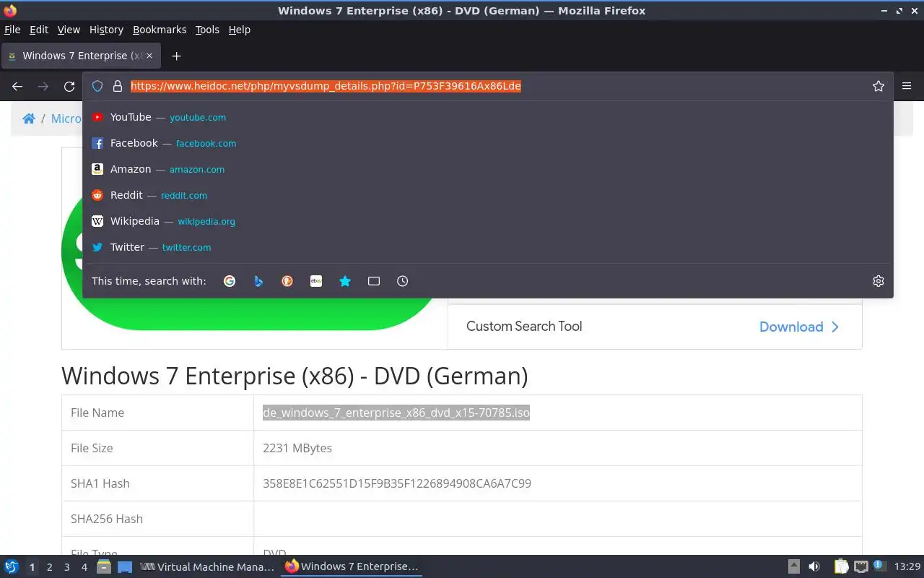Click the 2231 MBytes file size value

tap(297, 448)
